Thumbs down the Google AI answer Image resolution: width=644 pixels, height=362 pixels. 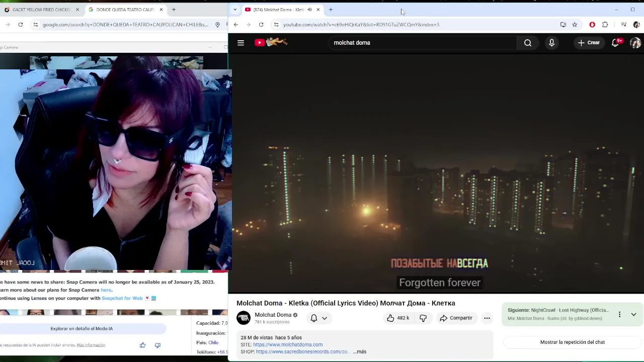(x=157, y=345)
